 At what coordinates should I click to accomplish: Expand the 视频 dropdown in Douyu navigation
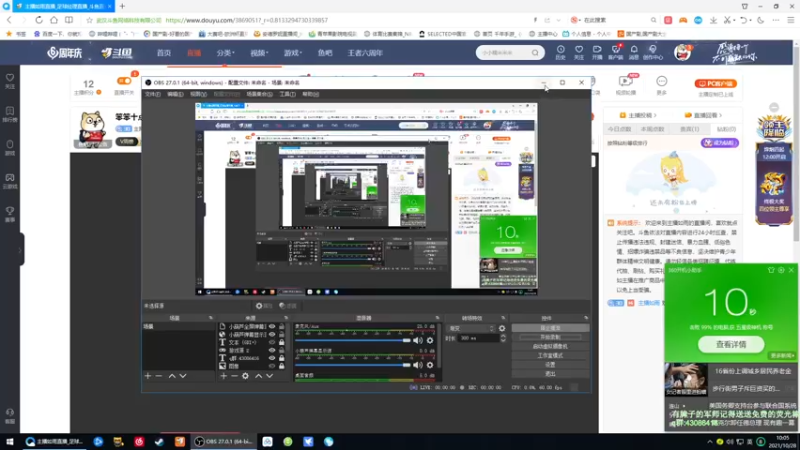(x=259, y=53)
